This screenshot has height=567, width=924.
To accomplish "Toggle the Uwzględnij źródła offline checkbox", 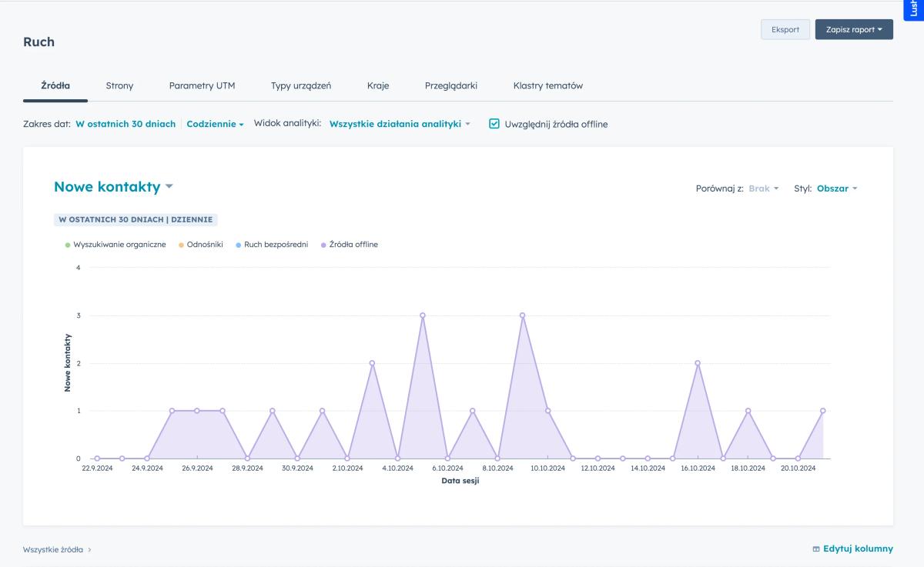I will coord(494,124).
